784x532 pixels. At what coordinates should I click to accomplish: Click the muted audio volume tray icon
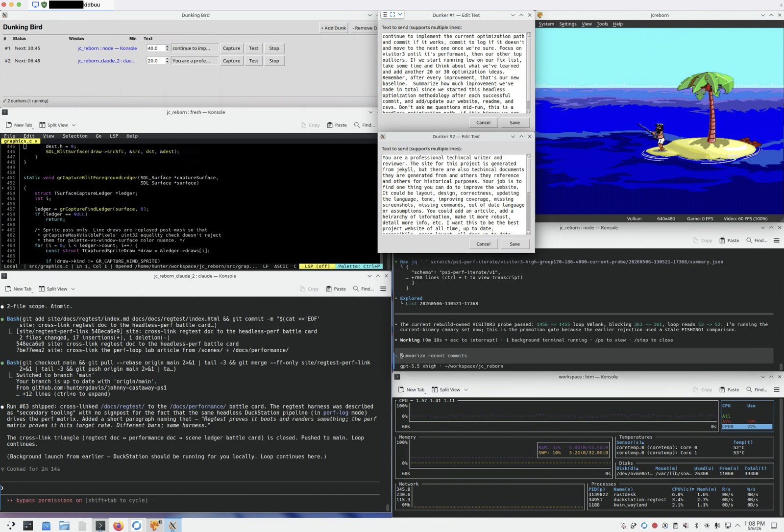(x=686, y=526)
